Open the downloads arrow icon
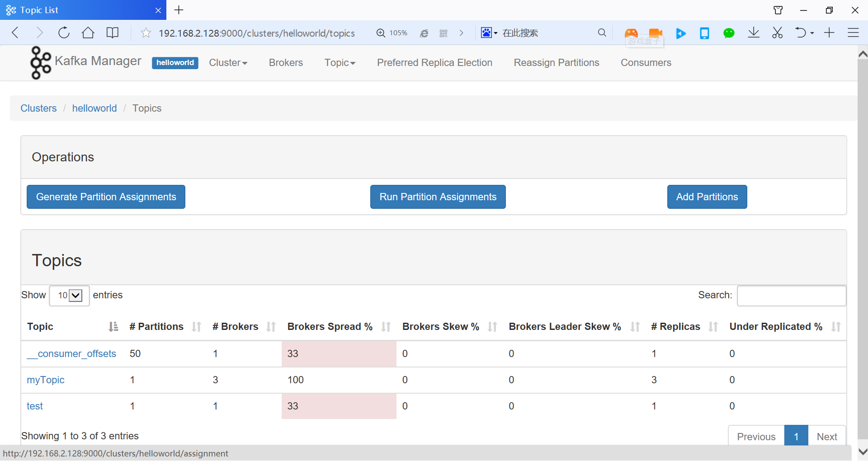This screenshot has height=461, width=868. tap(753, 33)
